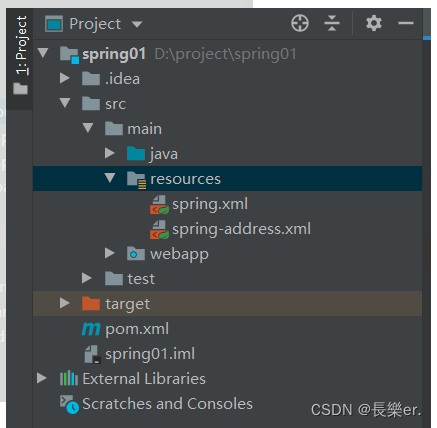
Task: Expand the webapp folder arrow
Action: point(109,253)
